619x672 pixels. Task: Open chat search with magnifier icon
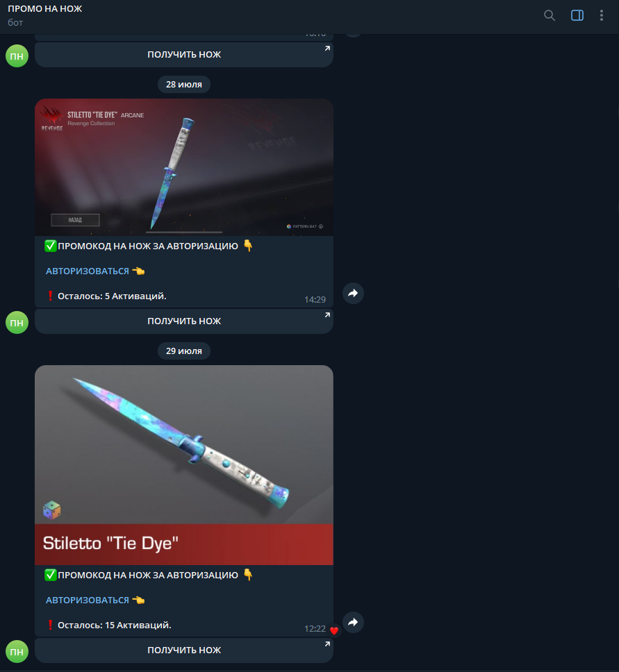549,15
